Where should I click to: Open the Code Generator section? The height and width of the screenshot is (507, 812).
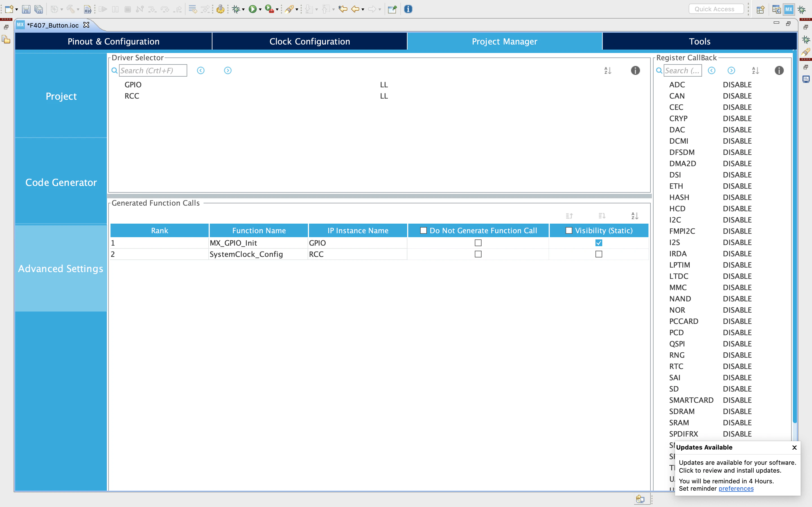[x=61, y=182]
